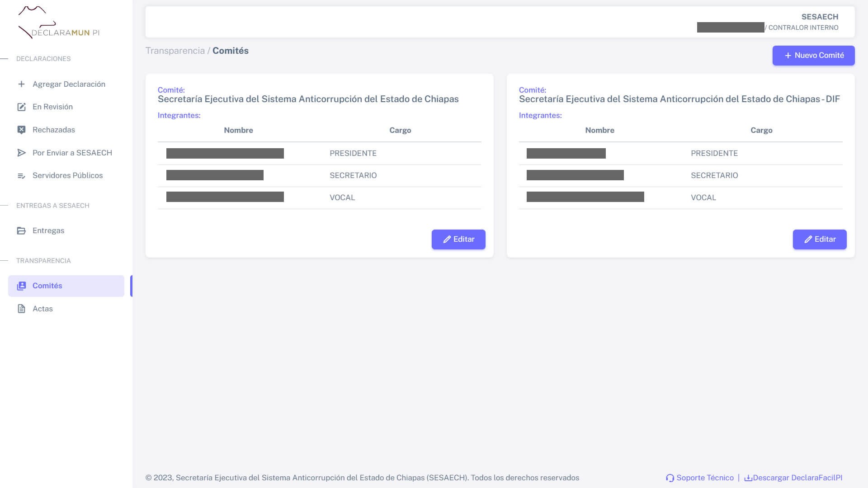The image size is (868, 488).
Task: Click PRESIDENTE in the first committee table
Action: tap(353, 153)
